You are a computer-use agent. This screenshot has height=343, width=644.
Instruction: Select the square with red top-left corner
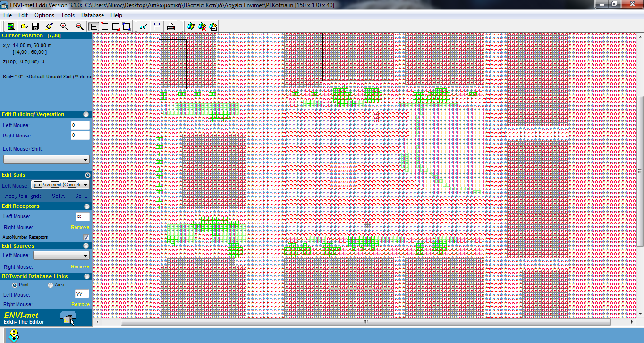pos(105,26)
